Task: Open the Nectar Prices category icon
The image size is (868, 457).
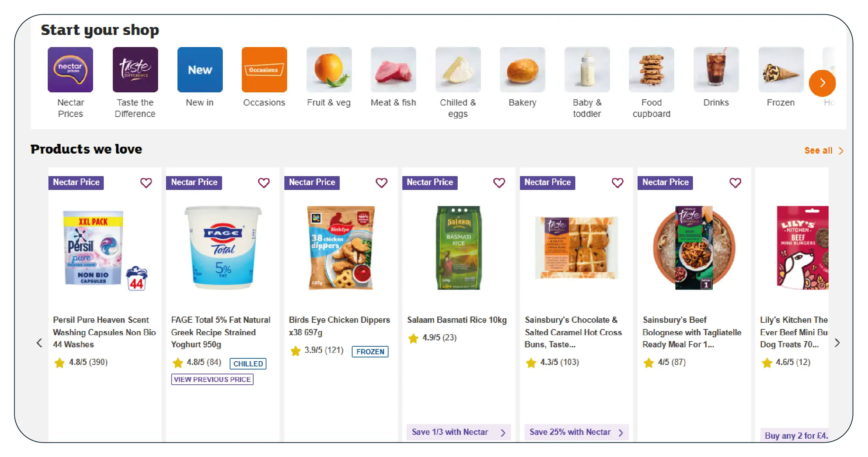Action: click(x=70, y=70)
